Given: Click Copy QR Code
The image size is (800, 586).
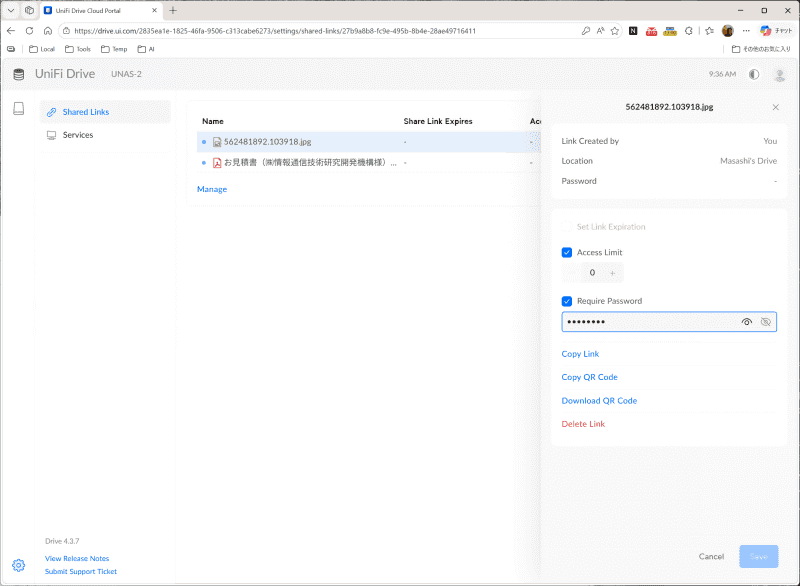Looking at the screenshot, I should coord(589,377).
